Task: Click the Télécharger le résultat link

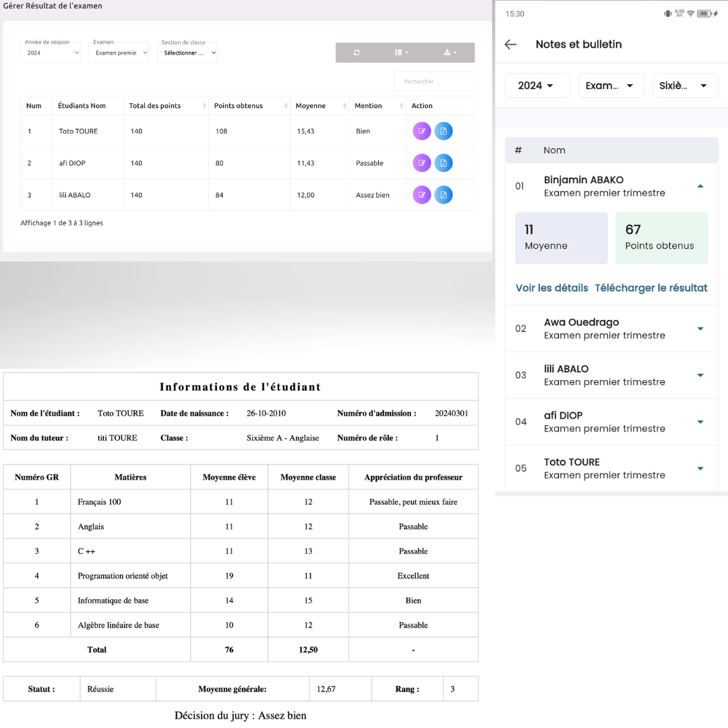Action: tap(650, 288)
